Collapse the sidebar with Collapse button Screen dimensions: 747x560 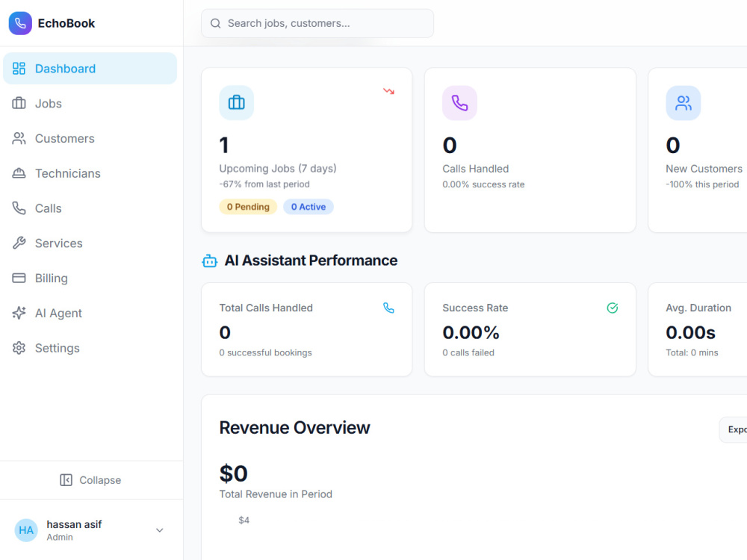(x=90, y=480)
